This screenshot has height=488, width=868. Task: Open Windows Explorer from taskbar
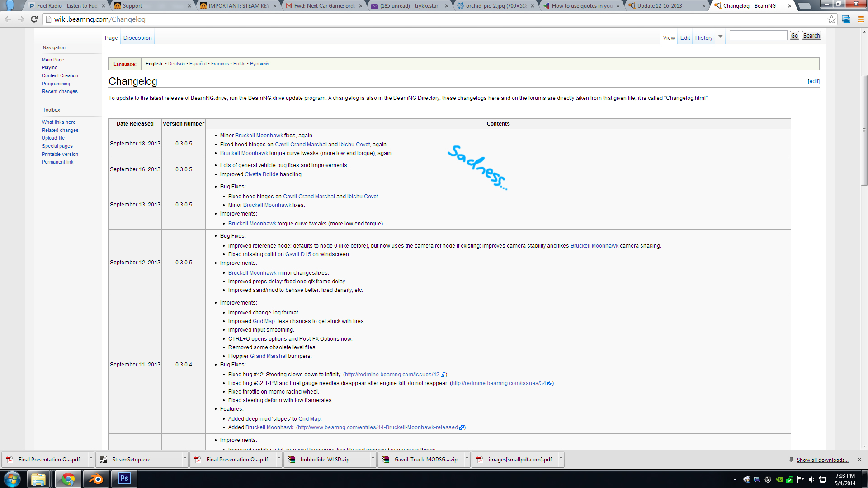click(38, 479)
